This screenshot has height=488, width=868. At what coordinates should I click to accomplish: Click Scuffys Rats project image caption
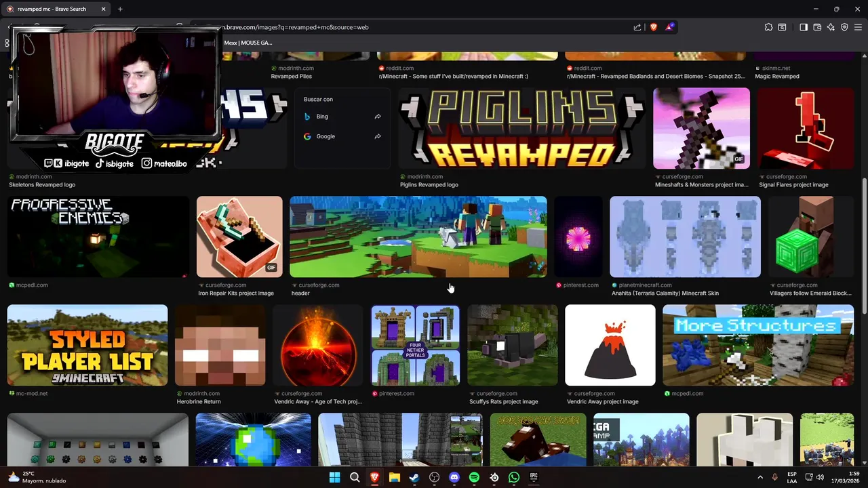click(503, 402)
